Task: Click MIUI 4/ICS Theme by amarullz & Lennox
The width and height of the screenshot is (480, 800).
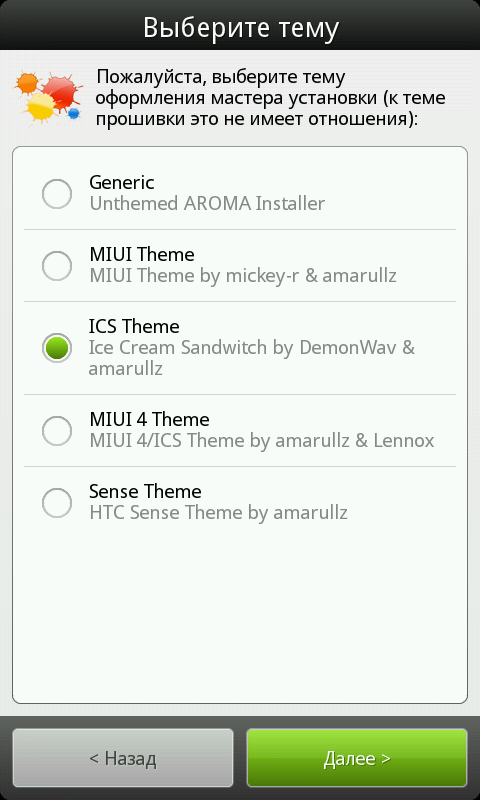Action: point(262,441)
